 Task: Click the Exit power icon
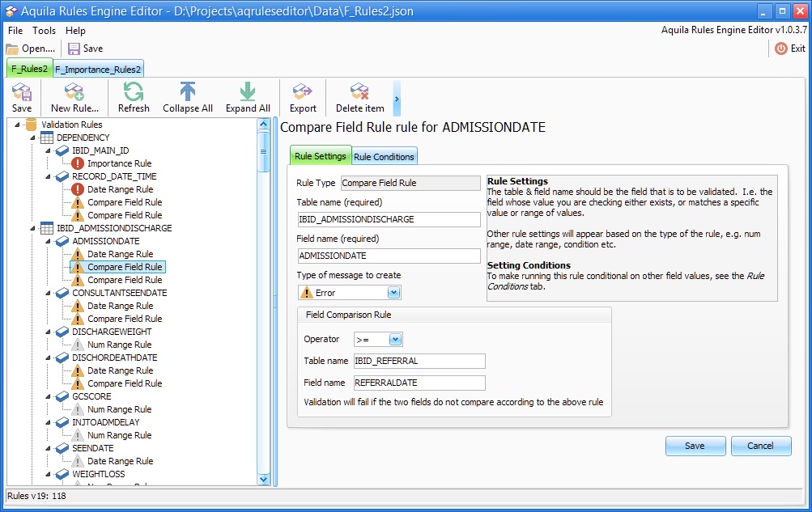(x=780, y=49)
